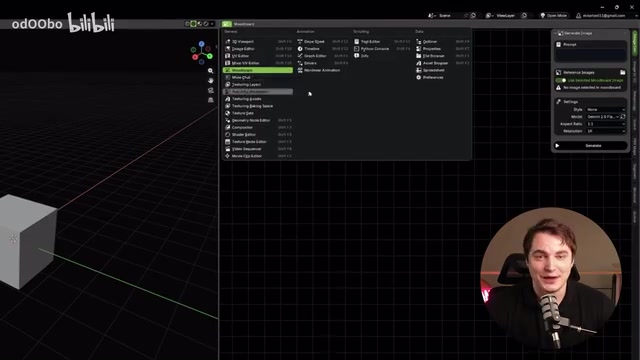This screenshot has height=360, width=640.
Task: Select 3D Viewport in the editor type menu
Action: tap(258, 42)
